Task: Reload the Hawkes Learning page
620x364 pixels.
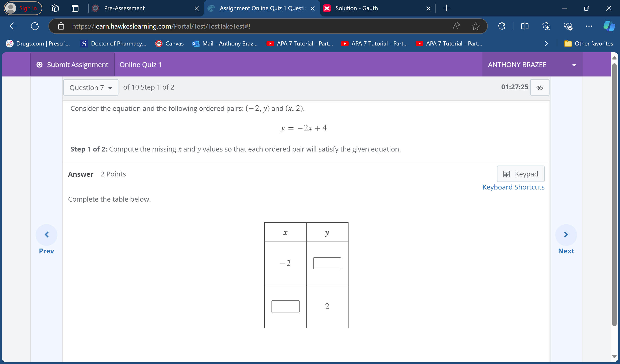Action: pos(35,26)
